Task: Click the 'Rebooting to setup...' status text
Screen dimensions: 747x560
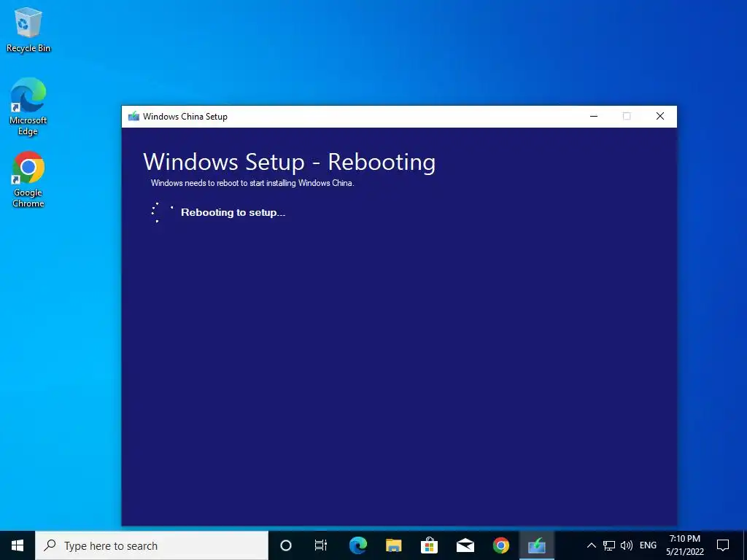Action: (233, 212)
